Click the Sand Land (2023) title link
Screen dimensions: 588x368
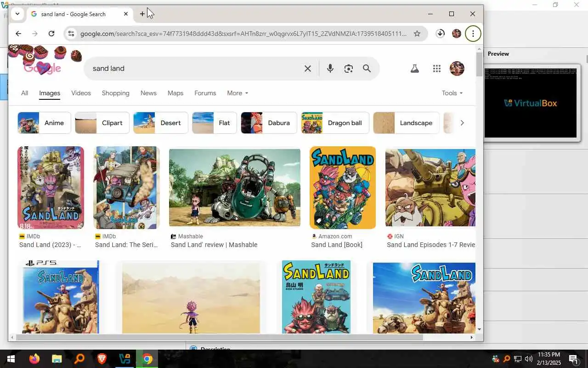pyautogui.click(x=50, y=245)
